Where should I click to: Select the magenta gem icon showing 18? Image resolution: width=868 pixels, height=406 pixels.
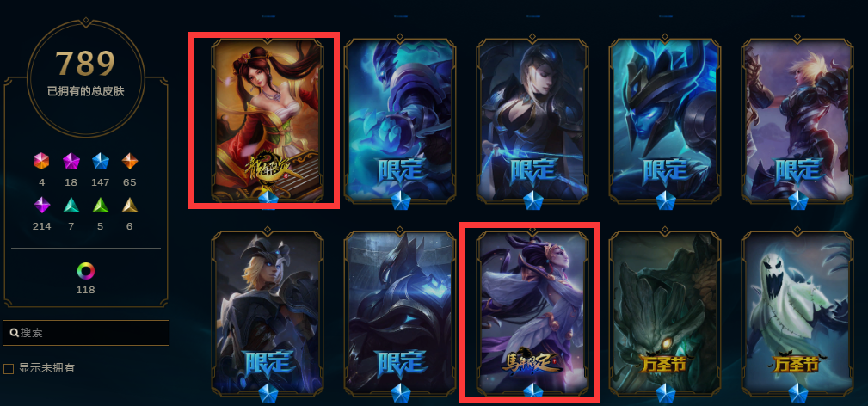[x=71, y=161]
